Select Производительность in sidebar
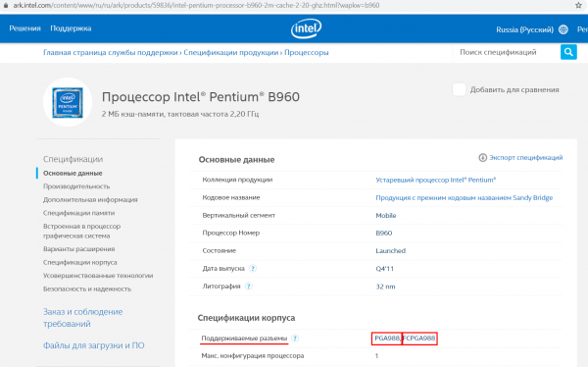The width and height of the screenshot is (588, 367). coord(76,186)
